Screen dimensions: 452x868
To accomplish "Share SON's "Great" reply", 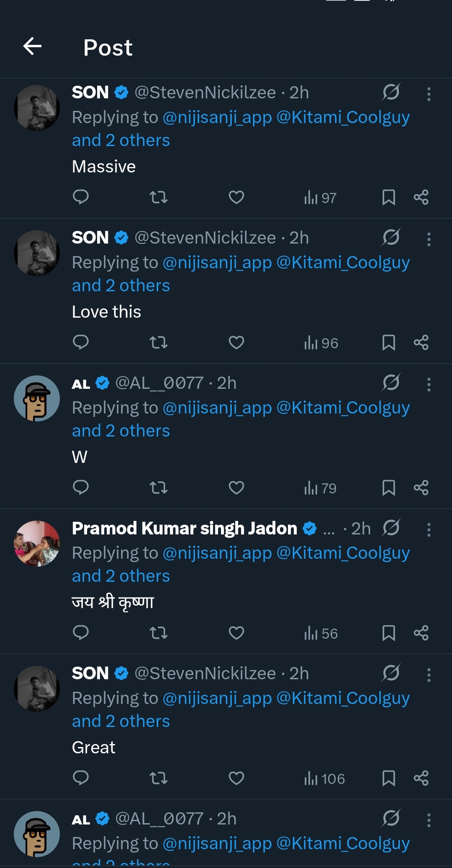I will pos(421,778).
